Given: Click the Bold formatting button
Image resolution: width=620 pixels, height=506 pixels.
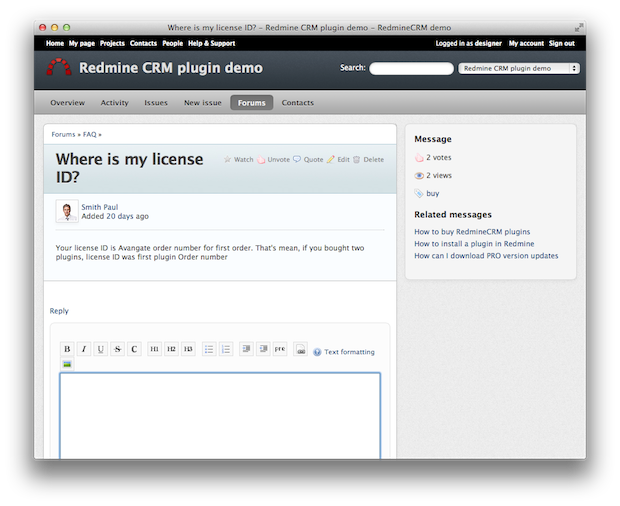Looking at the screenshot, I should (67, 349).
